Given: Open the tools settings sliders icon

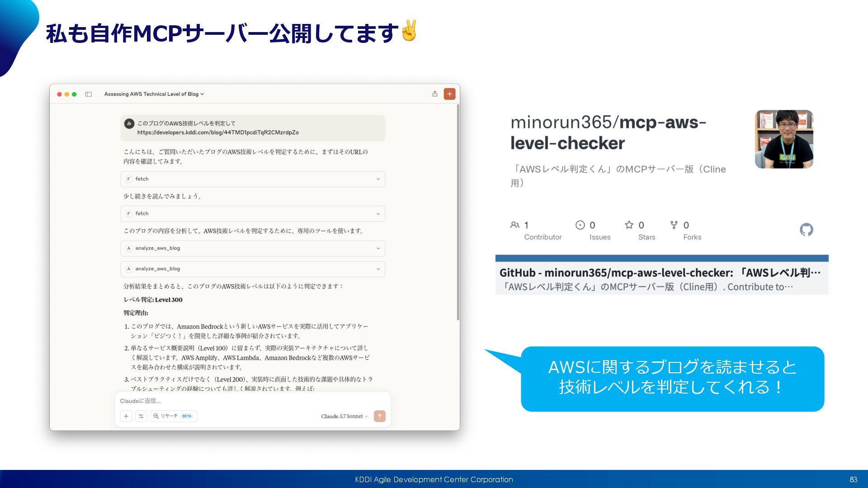Looking at the screenshot, I should point(141,416).
